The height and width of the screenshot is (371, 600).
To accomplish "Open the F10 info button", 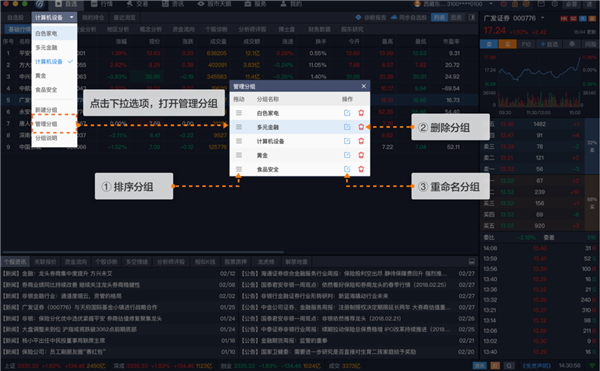I will pos(526,44).
